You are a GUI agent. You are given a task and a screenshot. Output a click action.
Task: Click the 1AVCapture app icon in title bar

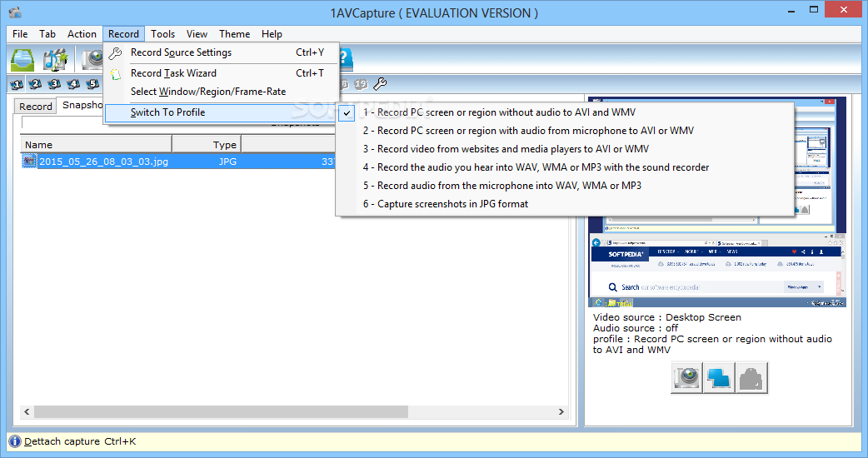pos(16,12)
